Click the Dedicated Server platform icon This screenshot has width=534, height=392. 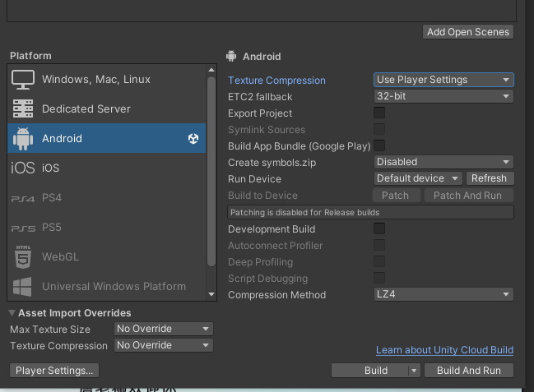pyautogui.click(x=23, y=108)
